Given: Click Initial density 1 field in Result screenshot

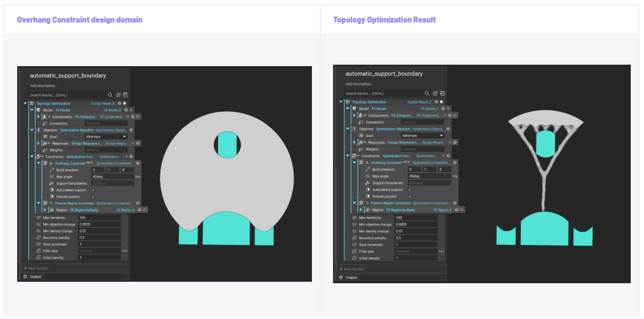Looking at the screenshot, I should point(416,258).
